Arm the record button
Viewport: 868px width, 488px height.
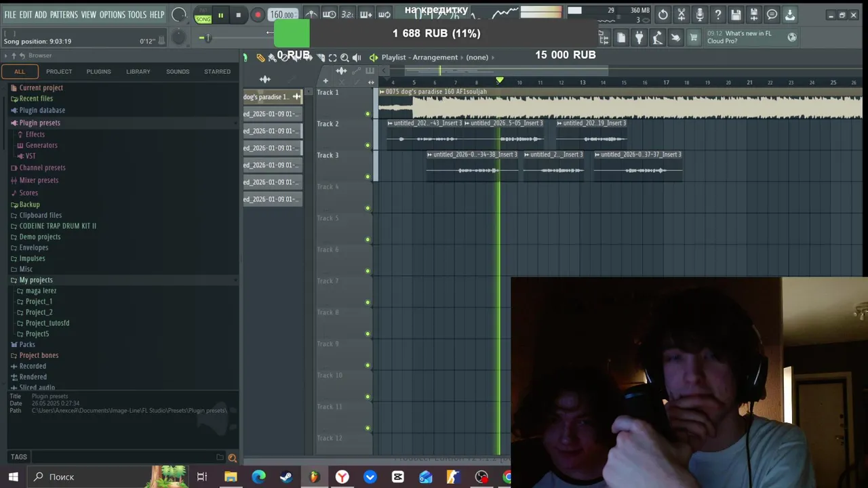pyautogui.click(x=257, y=15)
